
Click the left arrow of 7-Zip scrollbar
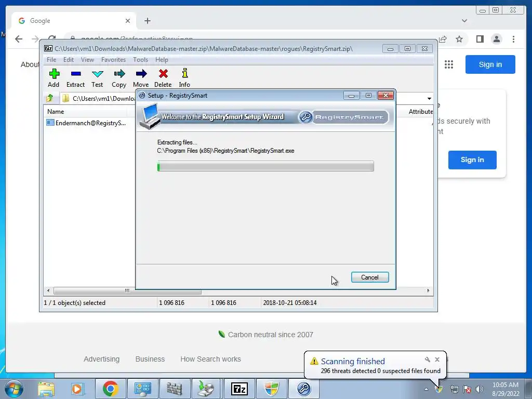[x=48, y=291]
